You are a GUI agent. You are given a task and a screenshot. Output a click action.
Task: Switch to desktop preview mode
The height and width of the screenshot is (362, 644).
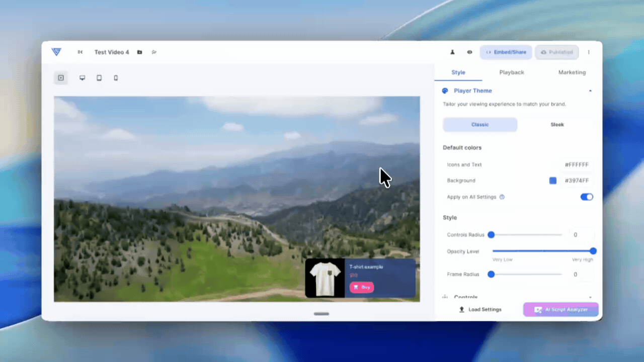pyautogui.click(x=83, y=78)
